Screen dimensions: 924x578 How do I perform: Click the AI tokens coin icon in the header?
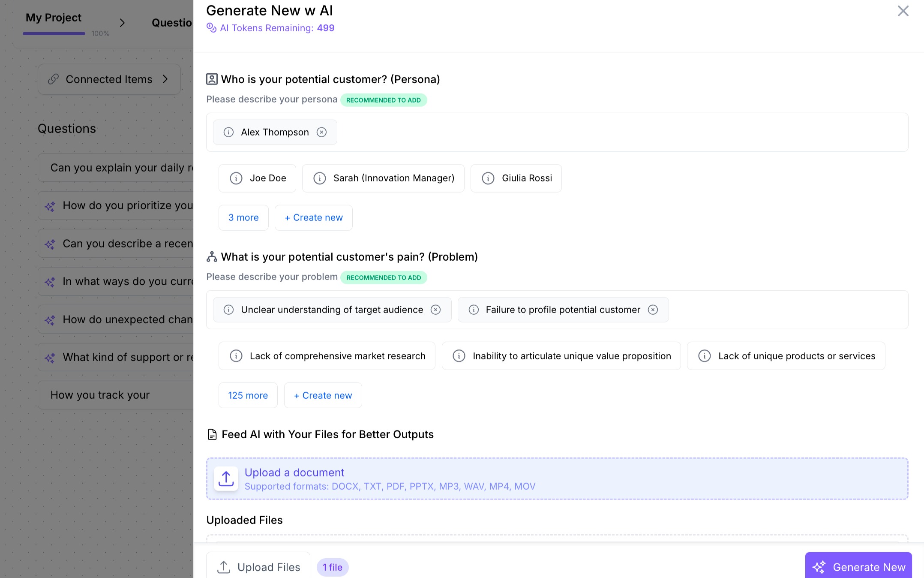(211, 27)
